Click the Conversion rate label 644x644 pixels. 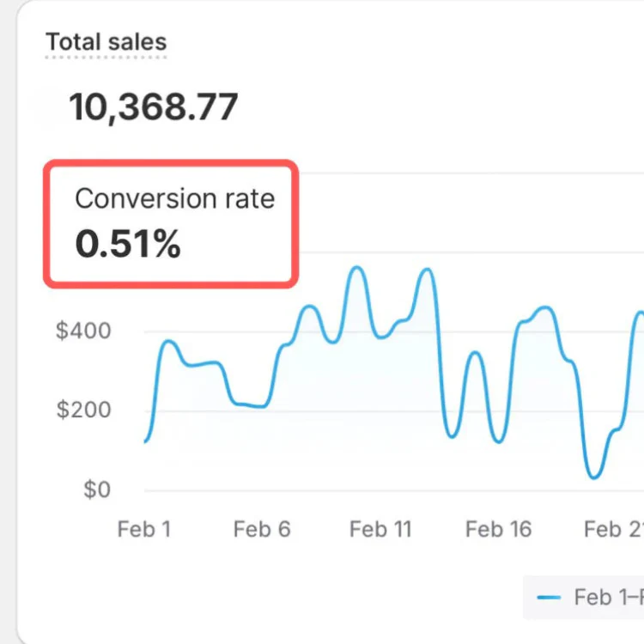click(x=174, y=199)
